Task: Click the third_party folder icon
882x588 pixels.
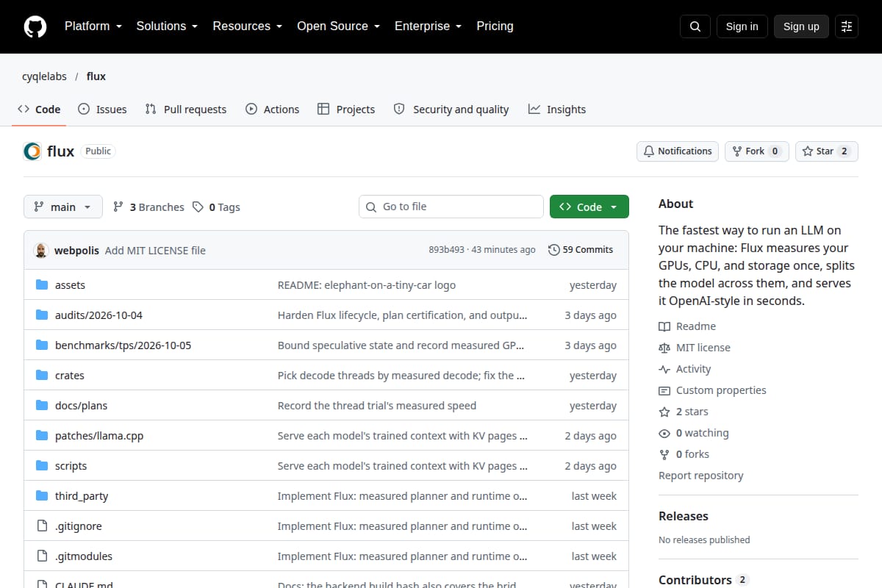Action: point(42,496)
